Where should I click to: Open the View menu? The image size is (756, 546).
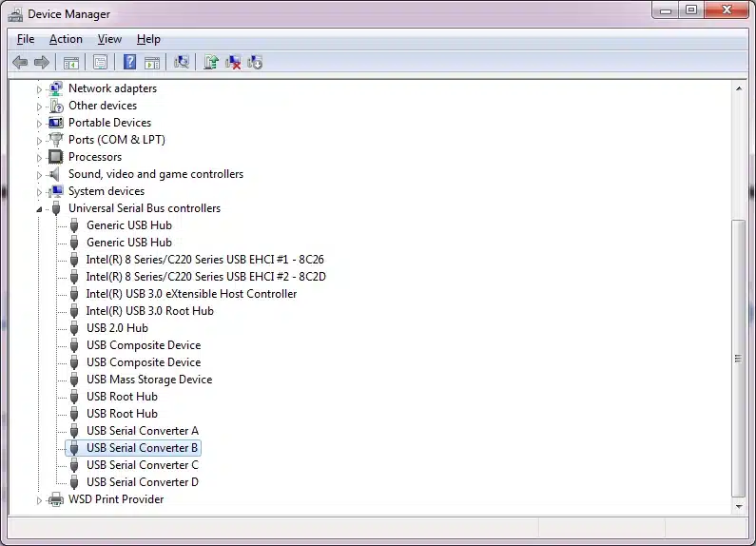point(109,39)
